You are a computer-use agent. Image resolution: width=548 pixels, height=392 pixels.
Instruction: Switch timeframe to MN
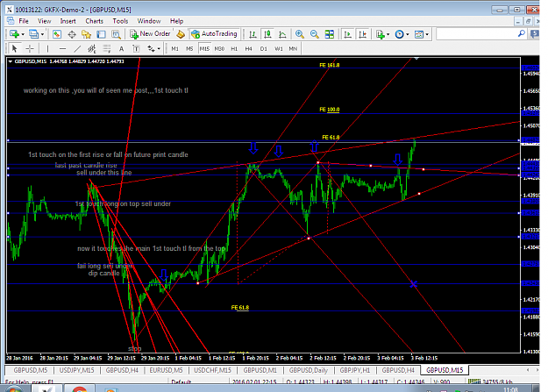293,48
